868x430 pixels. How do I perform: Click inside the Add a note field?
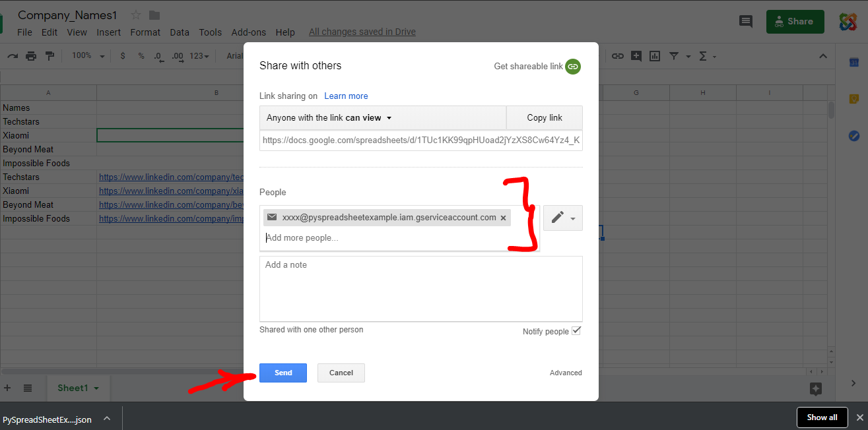coord(420,288)
